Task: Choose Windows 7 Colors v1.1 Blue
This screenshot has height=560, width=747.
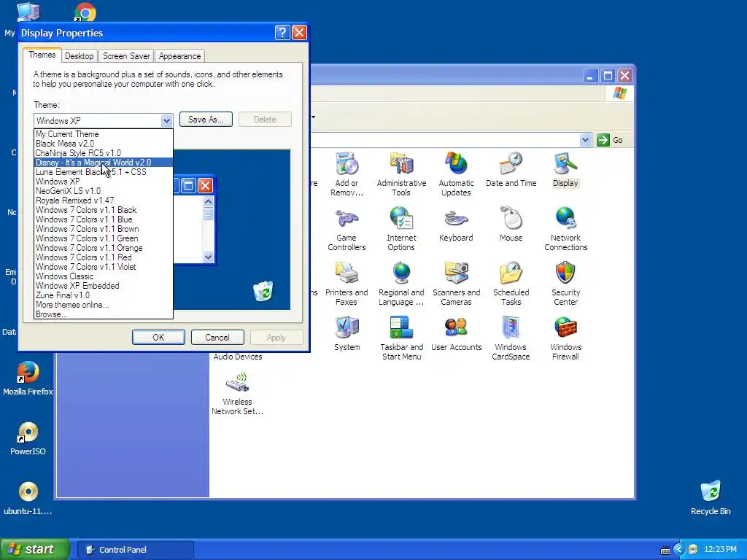Action: (x=104, y=219)
